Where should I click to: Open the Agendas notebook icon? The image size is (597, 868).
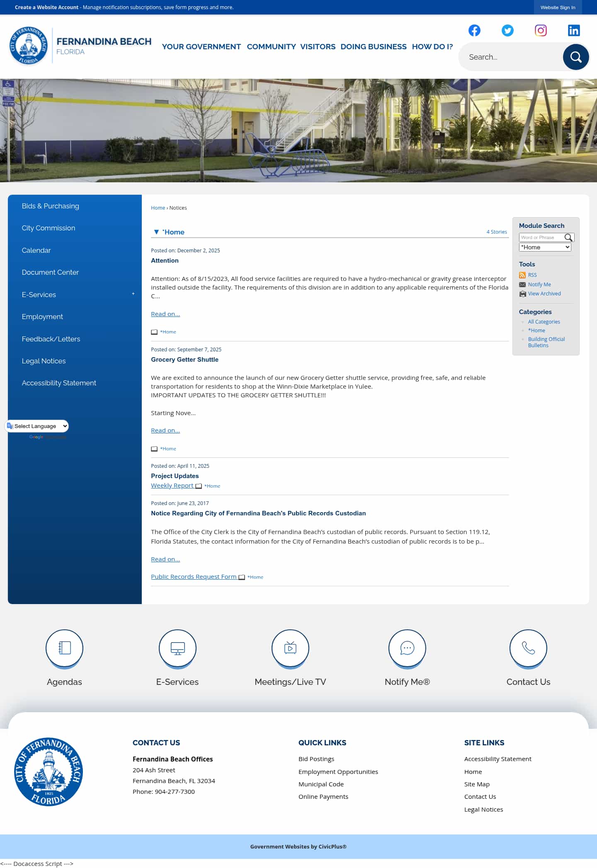64,648
